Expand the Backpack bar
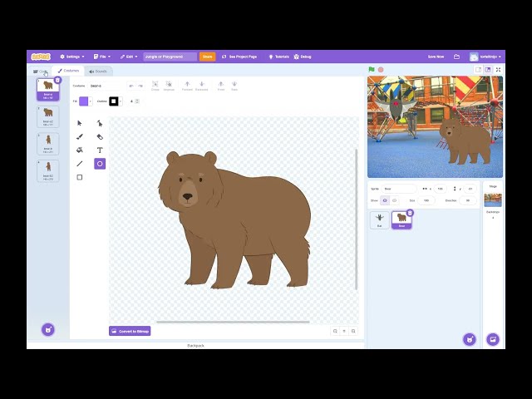 pyautogui.click(x=195, y=346)
